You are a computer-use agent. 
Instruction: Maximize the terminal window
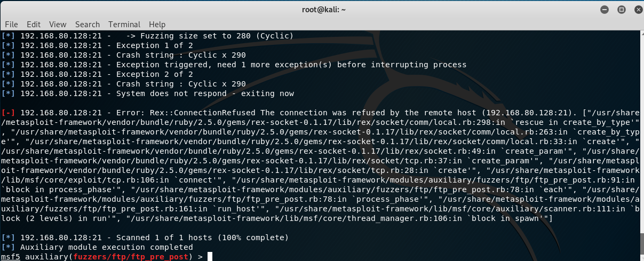(621, 10)
